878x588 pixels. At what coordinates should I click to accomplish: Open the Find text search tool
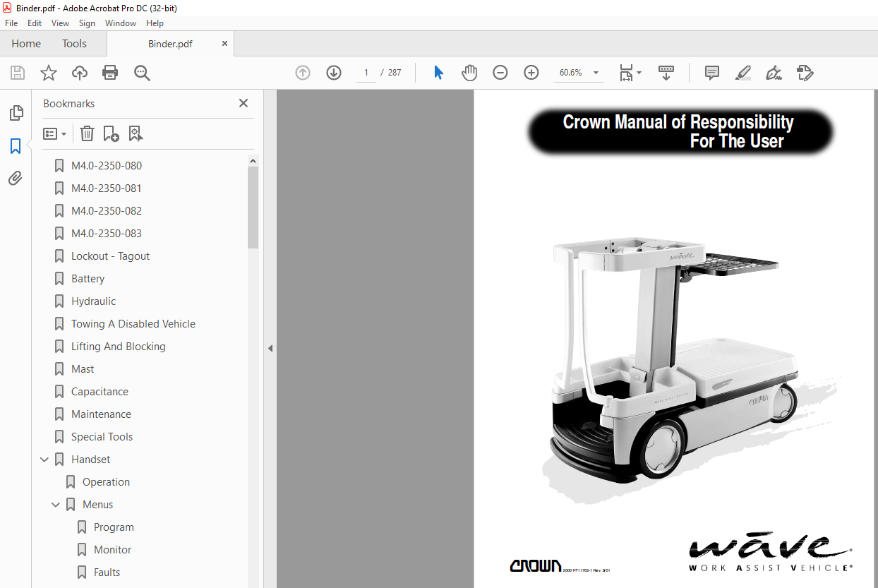(142, 73)
